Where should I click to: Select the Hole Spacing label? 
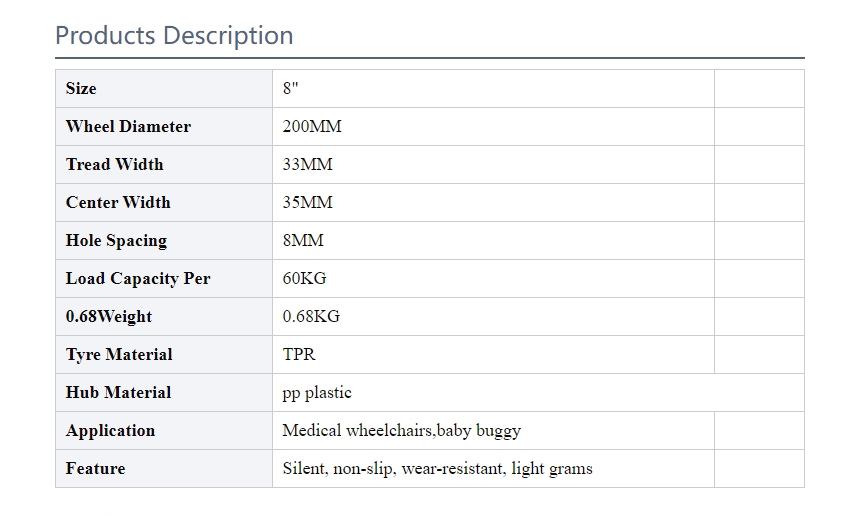pos(116,241)
